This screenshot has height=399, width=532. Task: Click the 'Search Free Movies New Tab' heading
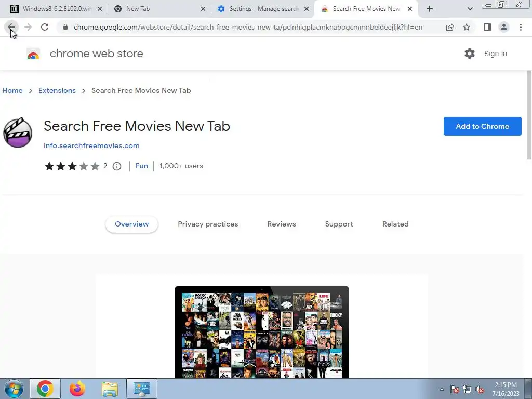coord(137,126)
